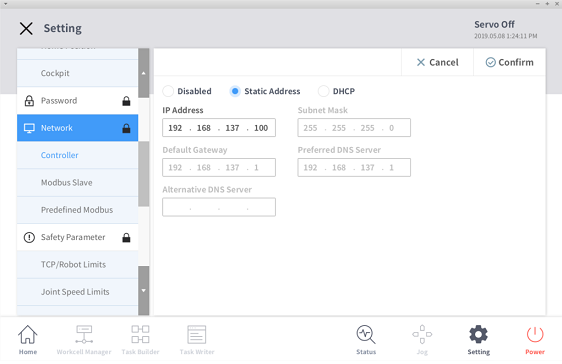This screenshot has height=364, width=562.
Task: Cancel the network changes
Action: (x=437, y=62)
